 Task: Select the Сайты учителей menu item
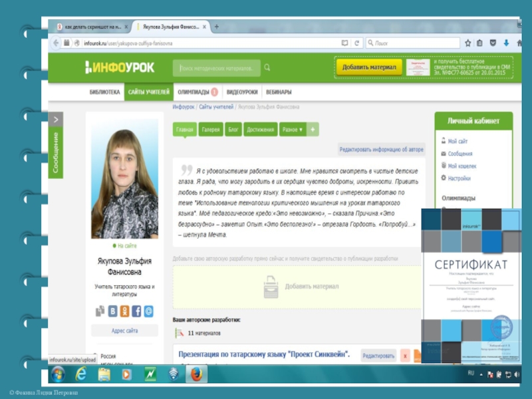pyautogui.click(x=148, y=92)
